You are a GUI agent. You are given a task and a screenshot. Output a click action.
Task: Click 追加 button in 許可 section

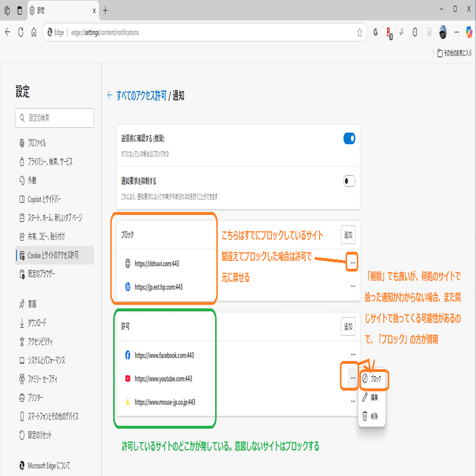pyautogui.click(x=348, y=326)
